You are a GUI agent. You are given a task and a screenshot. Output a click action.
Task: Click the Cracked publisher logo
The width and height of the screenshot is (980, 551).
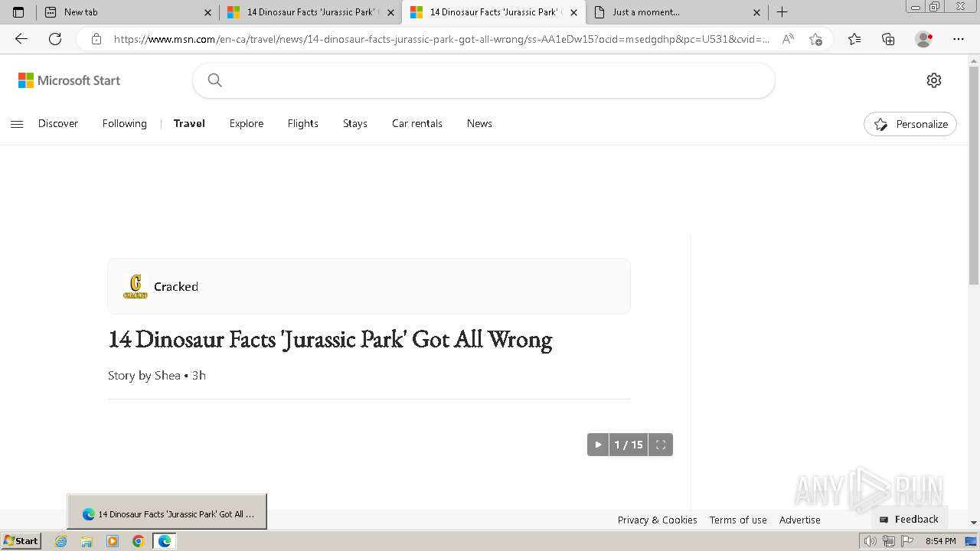pos(136,286)
